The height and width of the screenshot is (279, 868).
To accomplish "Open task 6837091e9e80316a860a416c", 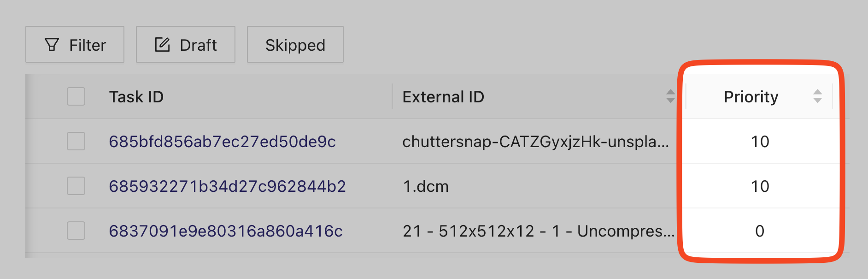I will click(226, 231).
